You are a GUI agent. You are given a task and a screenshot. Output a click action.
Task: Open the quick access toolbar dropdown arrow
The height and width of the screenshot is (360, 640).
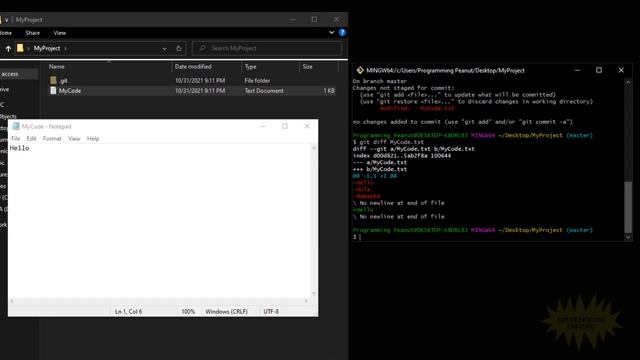click(7, 20)
